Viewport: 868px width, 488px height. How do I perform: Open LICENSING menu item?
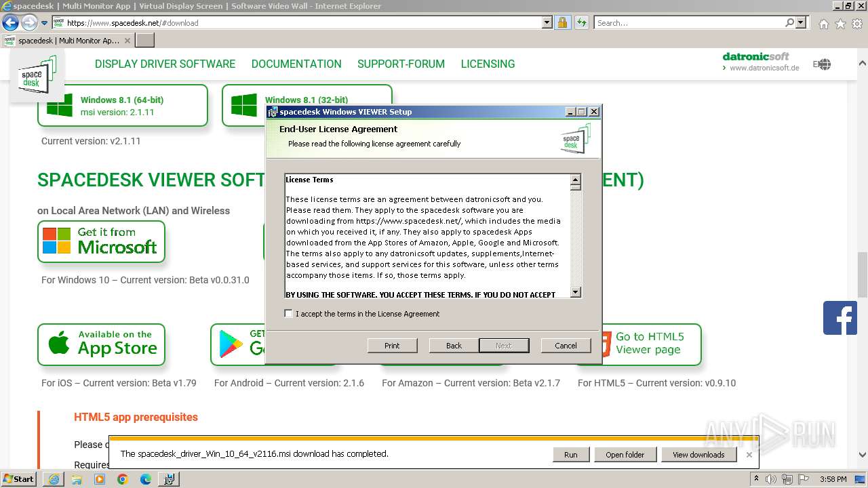pos(488,64)
